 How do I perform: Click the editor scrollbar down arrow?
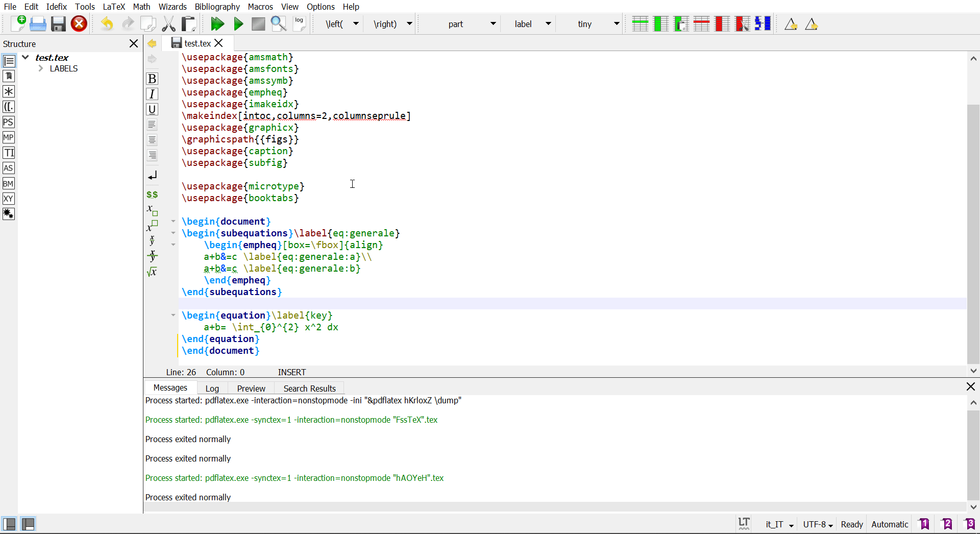click(974, 371)
